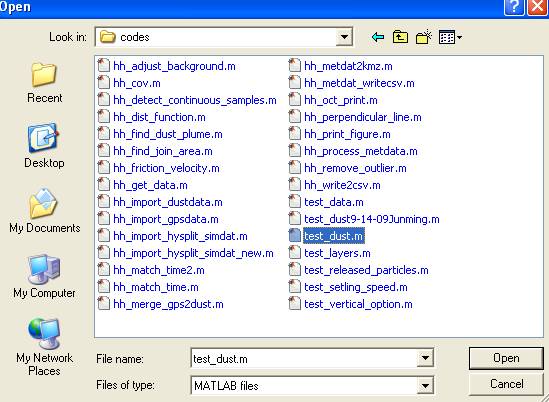Open My Computer in the places bar
The image size is (549, 402).
(44, 276)
